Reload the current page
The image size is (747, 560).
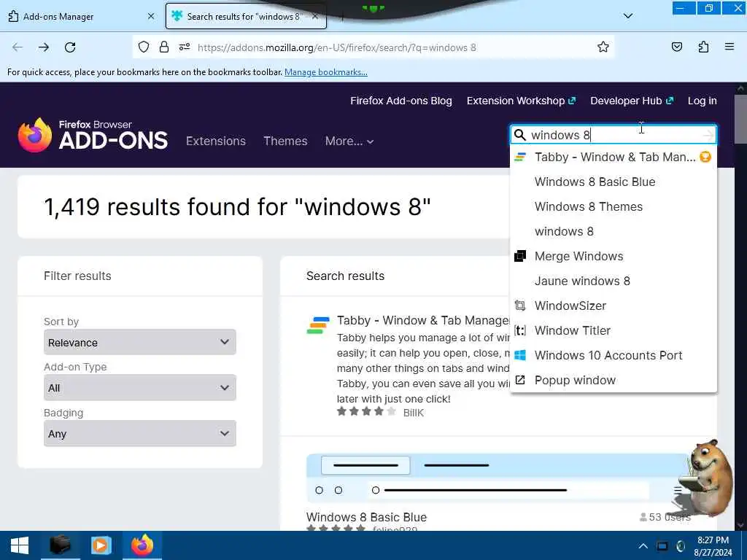click(70, 47)
